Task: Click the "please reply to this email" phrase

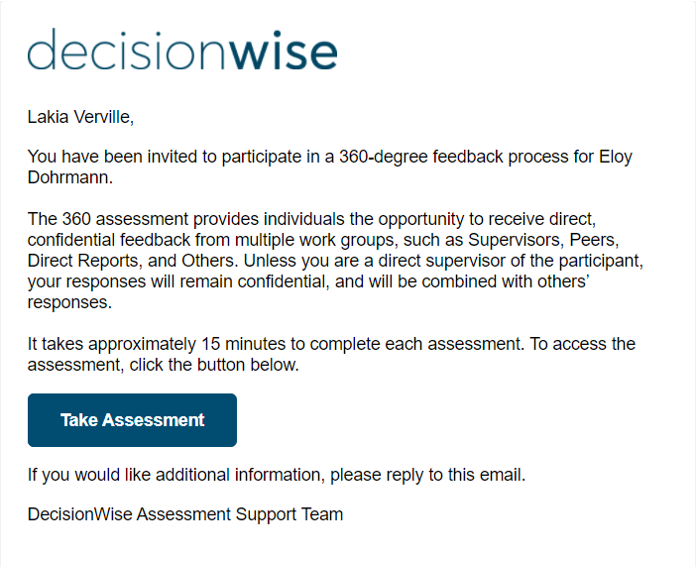Action: coord(426,475)
